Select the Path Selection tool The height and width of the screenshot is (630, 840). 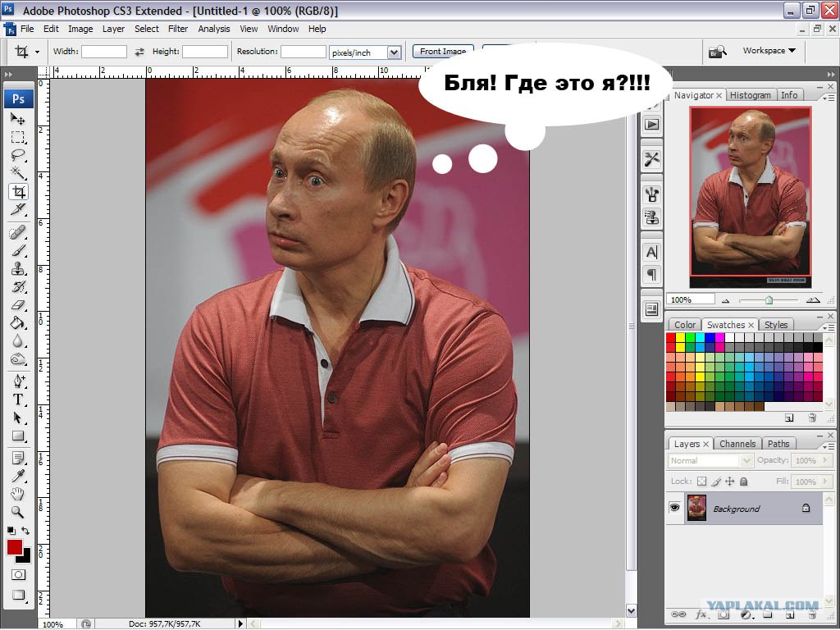tap(18, 418)
